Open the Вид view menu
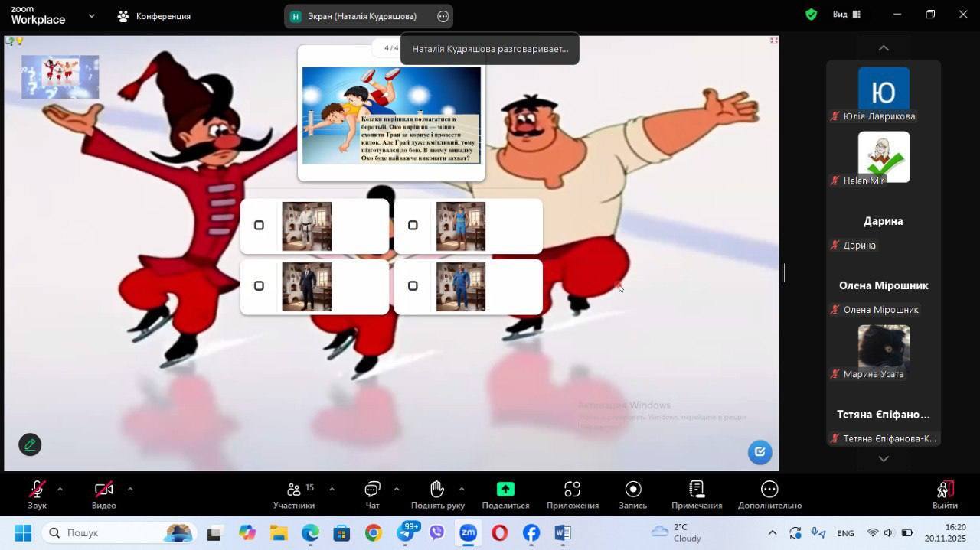Viewport: 980px width, 550px height. tap(846, 15)
